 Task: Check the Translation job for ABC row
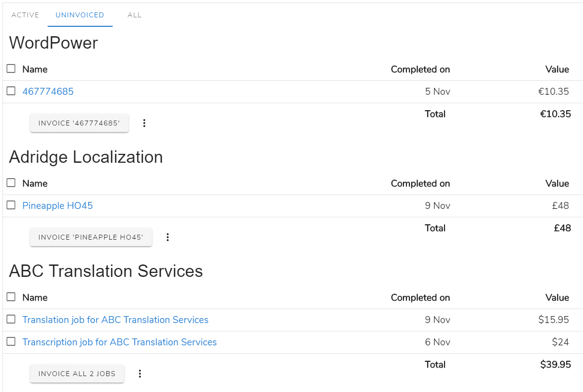click(x=11, y=320)
